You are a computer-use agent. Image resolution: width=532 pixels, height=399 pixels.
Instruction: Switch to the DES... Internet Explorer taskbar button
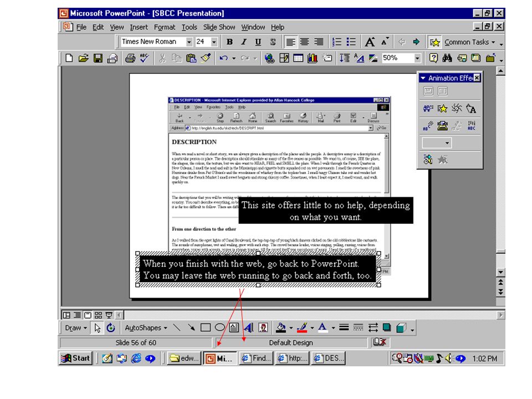pos(329,359)
